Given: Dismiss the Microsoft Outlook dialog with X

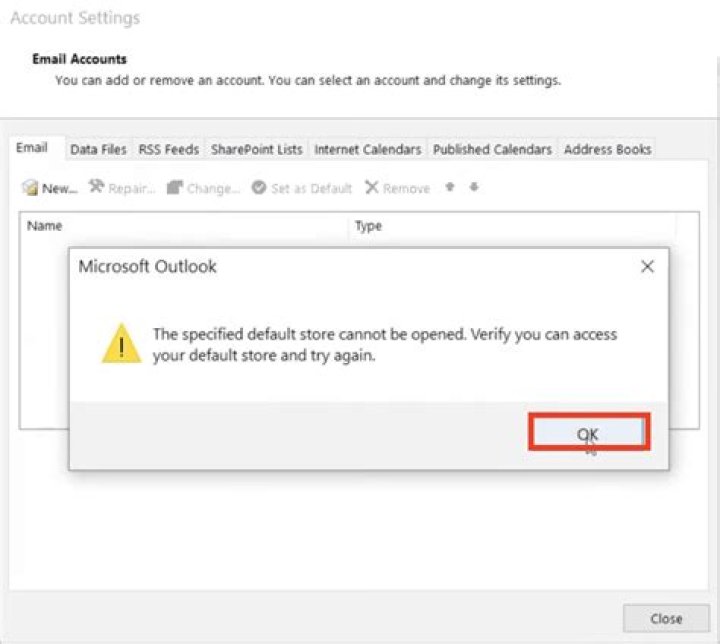Looking at the screenshot, I should pos(647,267).
